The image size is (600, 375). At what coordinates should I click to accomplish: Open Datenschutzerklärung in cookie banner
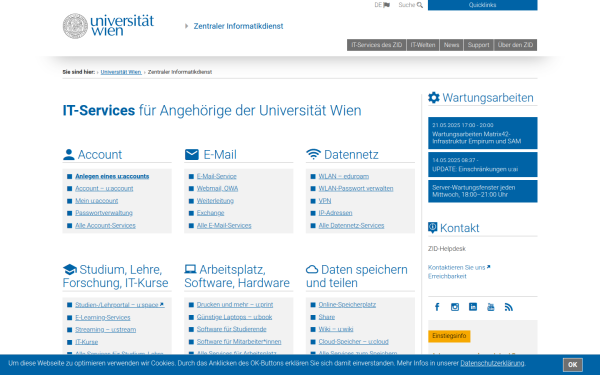[x=492, y=364]
